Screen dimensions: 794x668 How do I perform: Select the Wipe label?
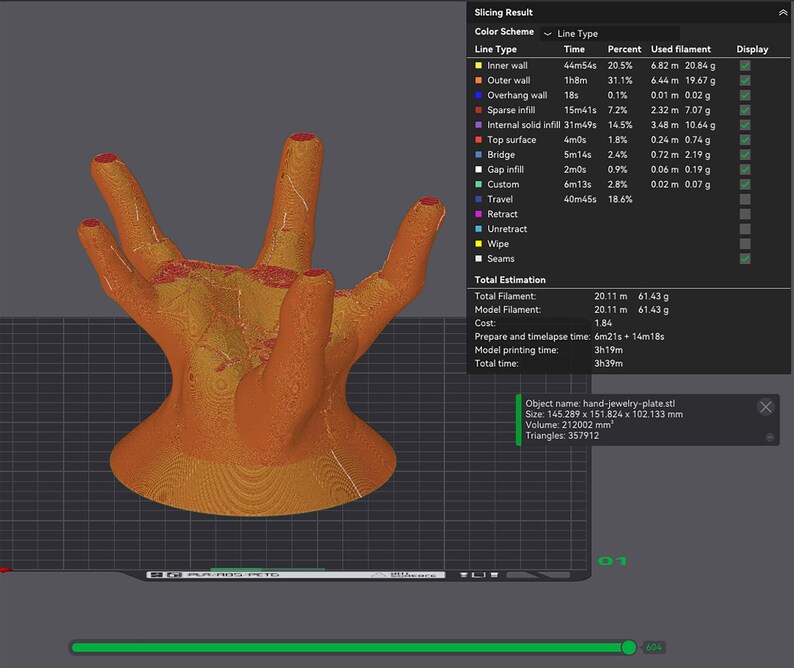coord(498,244)
